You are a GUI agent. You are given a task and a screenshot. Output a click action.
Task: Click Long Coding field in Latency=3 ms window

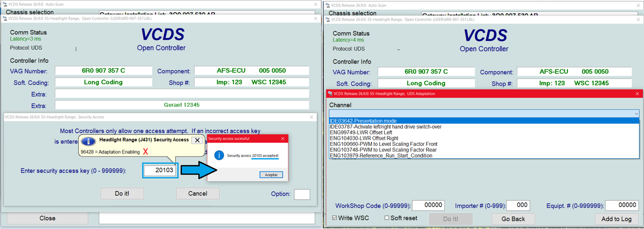pos(103,82)
